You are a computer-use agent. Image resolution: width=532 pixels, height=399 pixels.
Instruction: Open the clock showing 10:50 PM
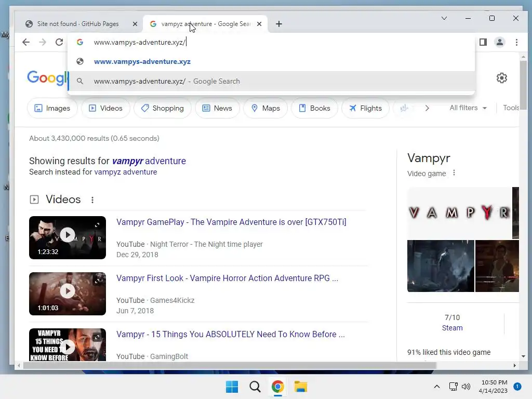(x=493, y=387)
